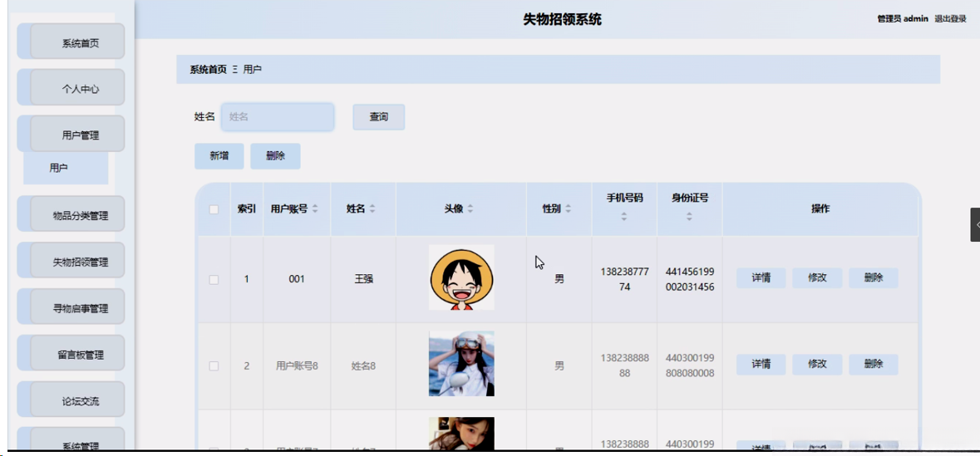Open 物品分类管理 menu
Image resolution: width=980 pixels, height=456 pixels.
tap(76, 213)
